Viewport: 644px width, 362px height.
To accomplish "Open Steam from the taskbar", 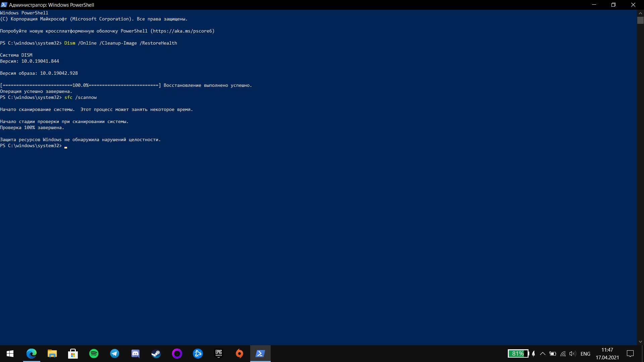I will coord(156,354).
